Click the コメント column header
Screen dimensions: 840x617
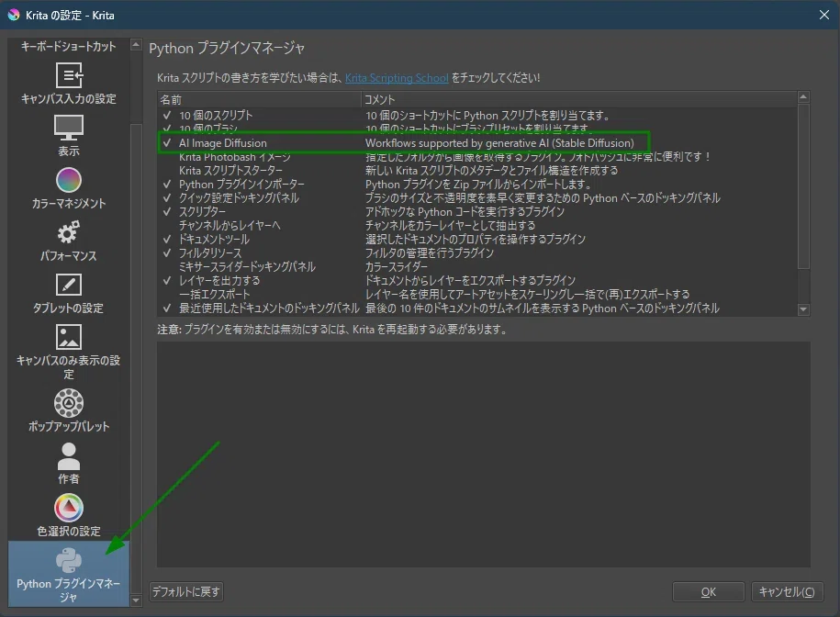[579, 99]
